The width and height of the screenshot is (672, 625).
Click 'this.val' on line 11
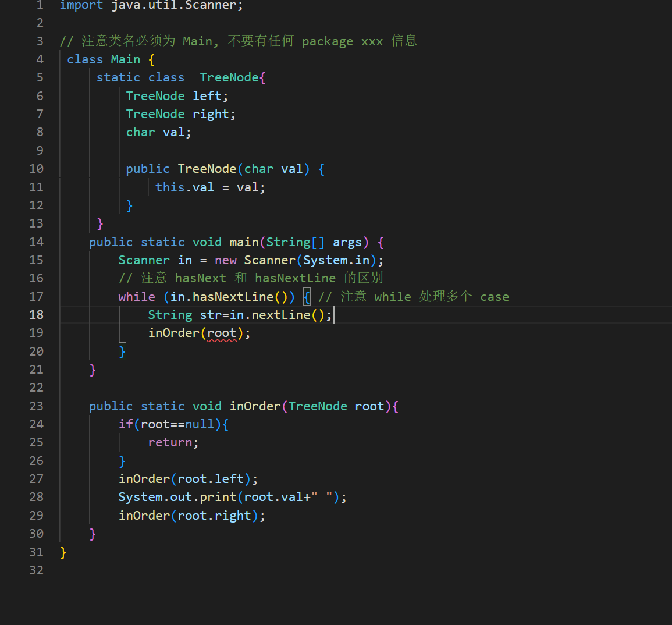click(x=184, y=187)
